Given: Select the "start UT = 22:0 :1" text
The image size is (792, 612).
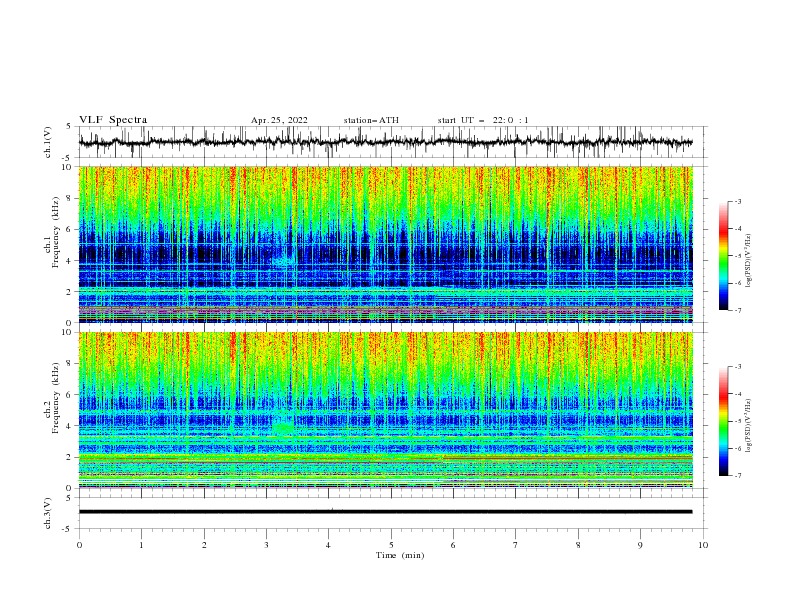Looking at the screenshot, I should pyautogui.click(x=483, y=120).
